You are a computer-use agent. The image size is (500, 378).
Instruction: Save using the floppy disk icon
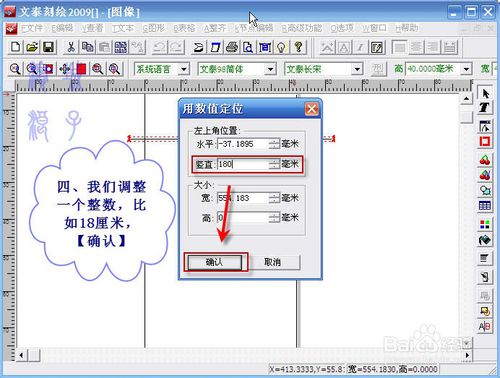[x=49, y=47]
